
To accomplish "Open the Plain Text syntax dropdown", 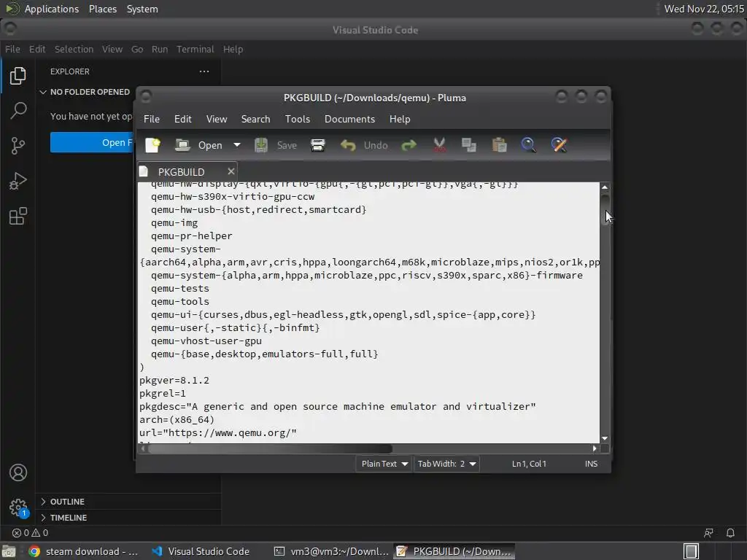I will point(384,464).
